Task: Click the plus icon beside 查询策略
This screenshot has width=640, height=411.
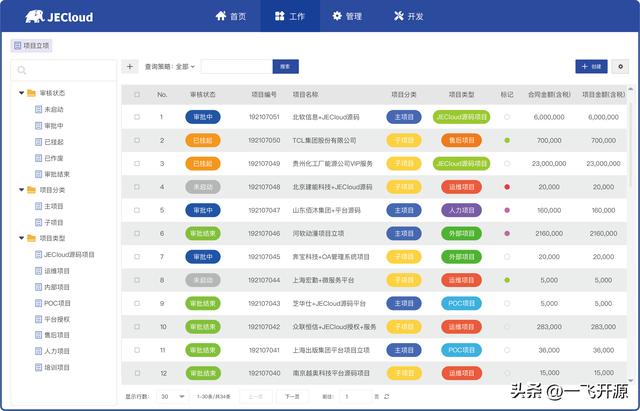Action: 130,67
